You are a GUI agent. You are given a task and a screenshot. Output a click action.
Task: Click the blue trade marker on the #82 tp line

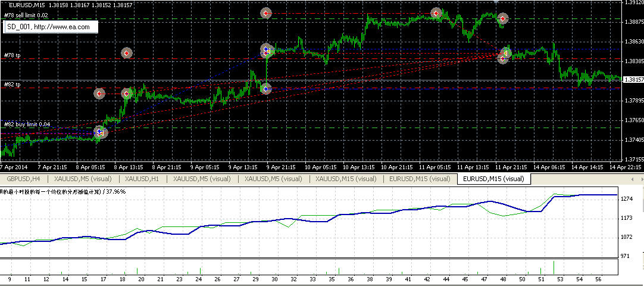pyautogui.click(x=265, y=88)
